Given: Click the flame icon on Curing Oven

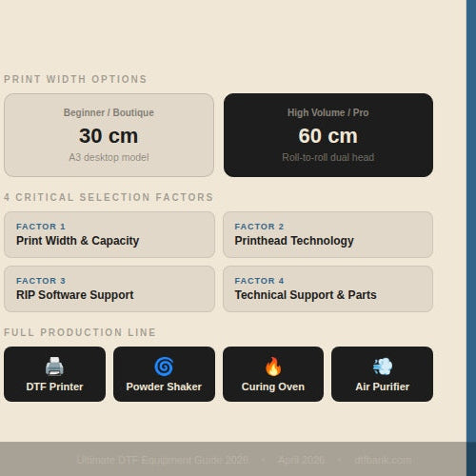Looking at the screenshot, I should pyautogui.click(x=273, y=367).
